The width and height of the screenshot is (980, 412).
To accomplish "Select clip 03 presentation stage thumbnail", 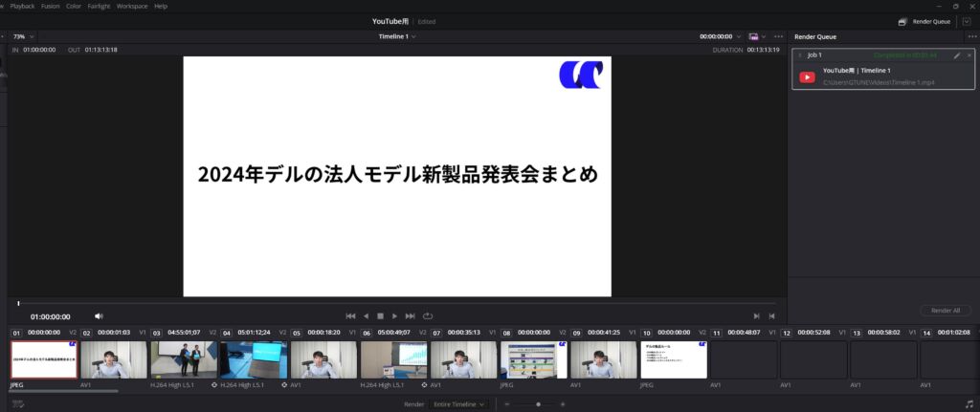I will click(x=184, y=358).
